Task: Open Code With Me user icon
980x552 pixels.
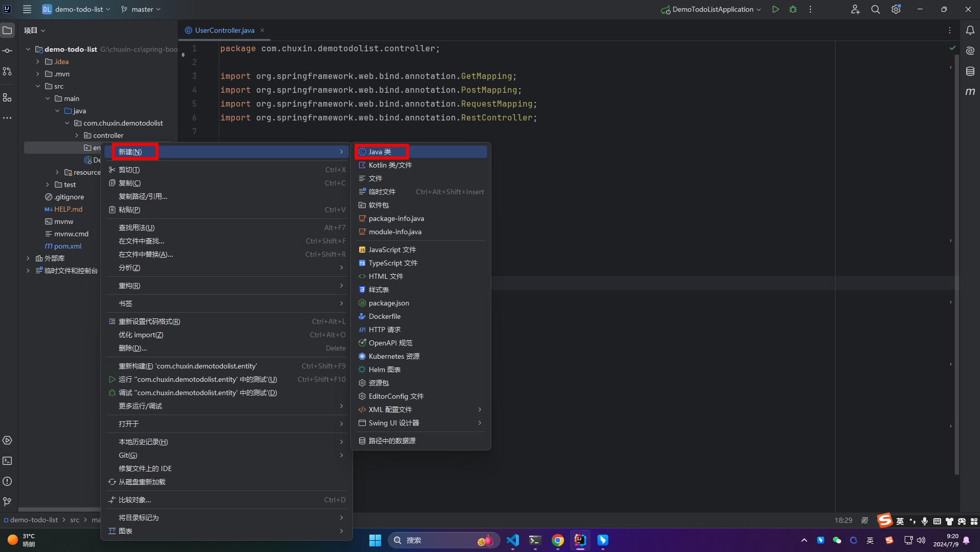Action: 855,9
